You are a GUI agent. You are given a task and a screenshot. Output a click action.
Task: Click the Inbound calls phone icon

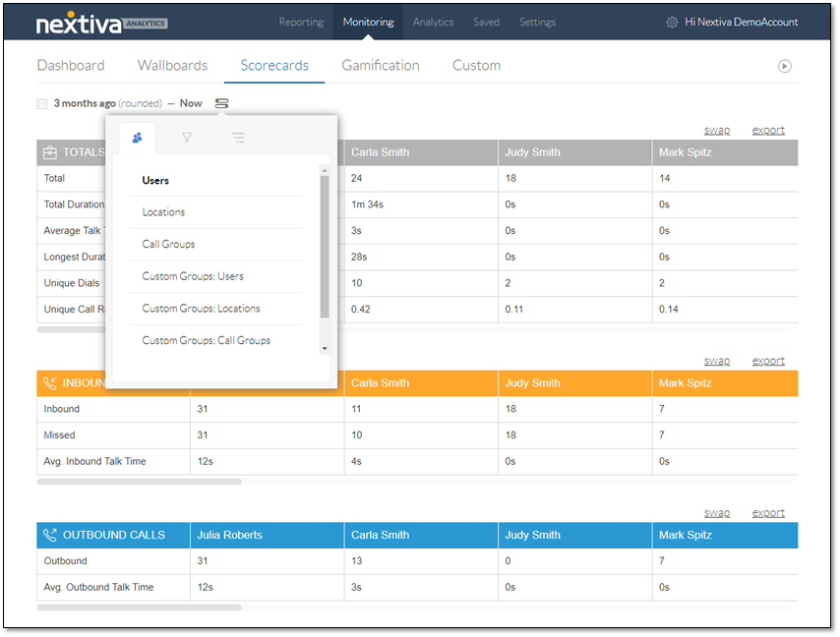click(50, 383)
